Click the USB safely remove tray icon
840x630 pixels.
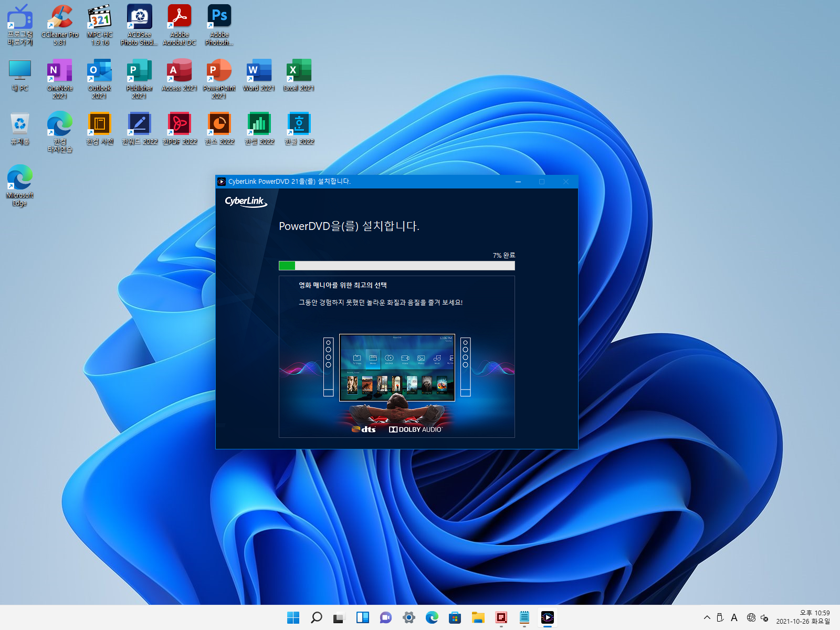coord(720,618)
